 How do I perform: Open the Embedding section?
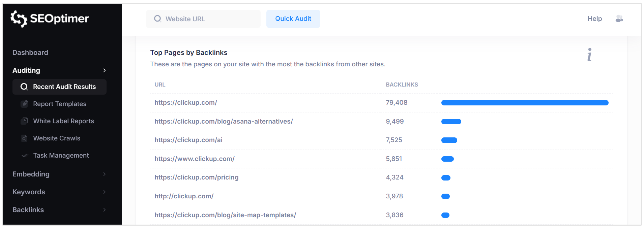coord(105,174)
